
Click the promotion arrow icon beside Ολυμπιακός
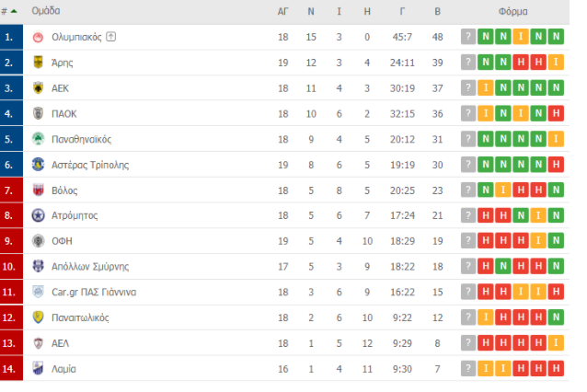pyautogui.click(x=110, y=37)
